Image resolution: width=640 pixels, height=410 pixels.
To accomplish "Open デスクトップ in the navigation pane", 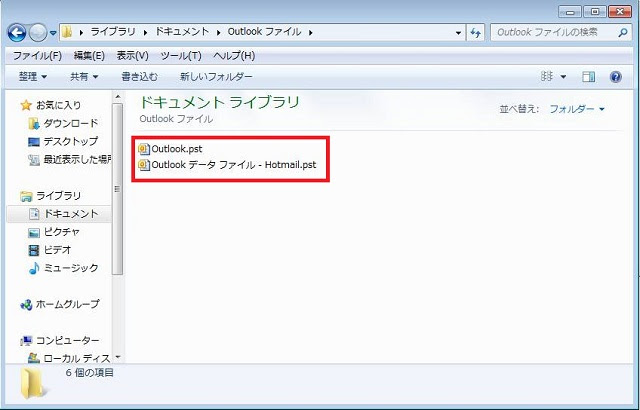I will [x=71, y=141].
